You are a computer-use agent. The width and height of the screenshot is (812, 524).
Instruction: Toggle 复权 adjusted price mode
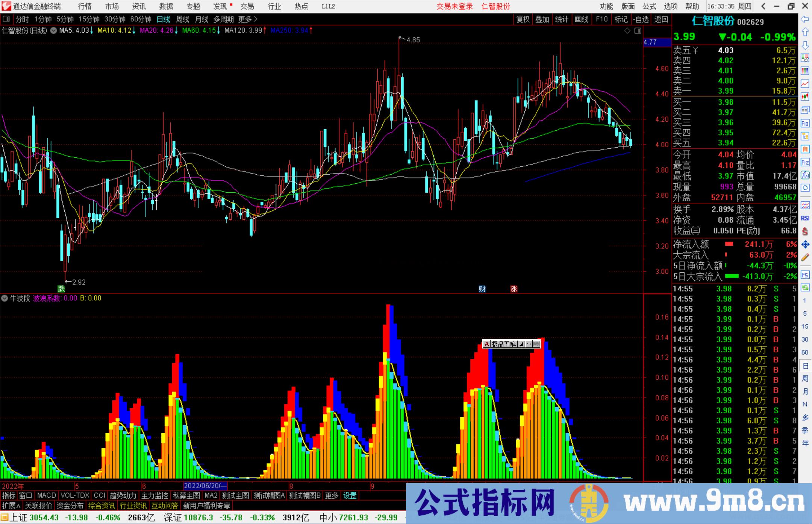point(523,19)
